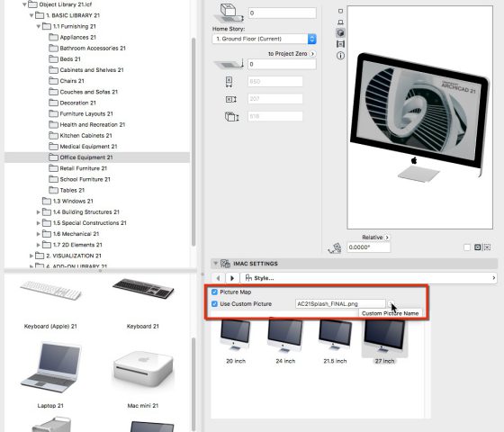Click the object thumbnails vertical scrollbar
The height and width of the screenshot is (432, 504).
pos(193,384)
